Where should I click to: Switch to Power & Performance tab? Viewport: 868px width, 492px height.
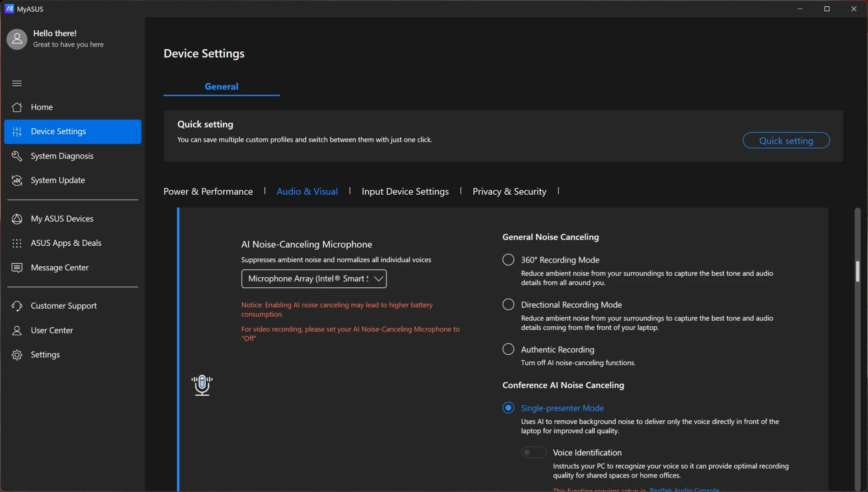tap(208, 192)
